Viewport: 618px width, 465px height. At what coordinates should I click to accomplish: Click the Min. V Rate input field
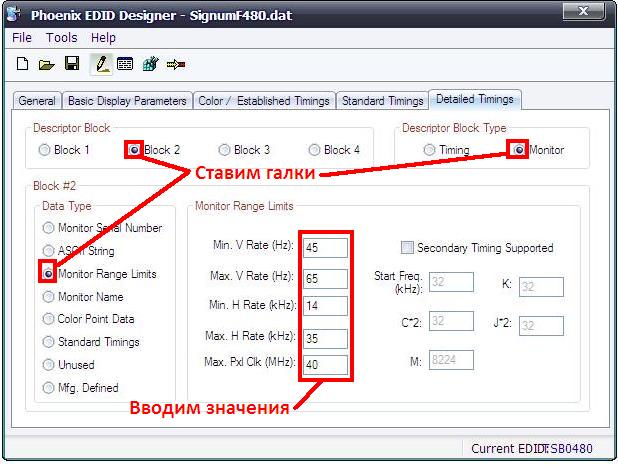(x=324, y=247)
